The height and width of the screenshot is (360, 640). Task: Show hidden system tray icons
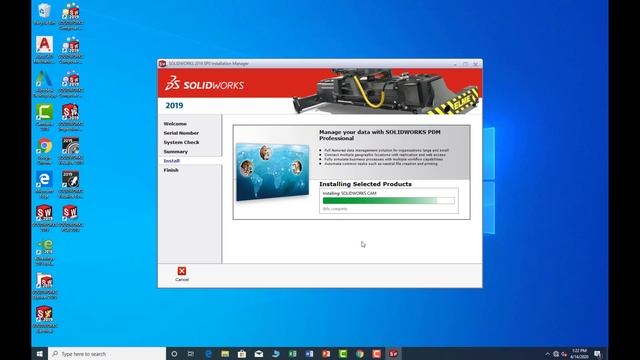coord(547,354)
